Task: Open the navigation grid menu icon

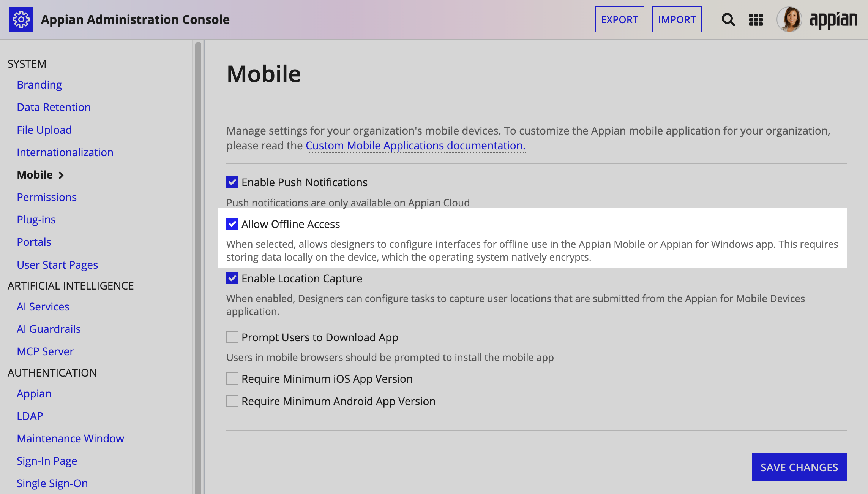Action: pyautogui.click(x=756, y=19)
